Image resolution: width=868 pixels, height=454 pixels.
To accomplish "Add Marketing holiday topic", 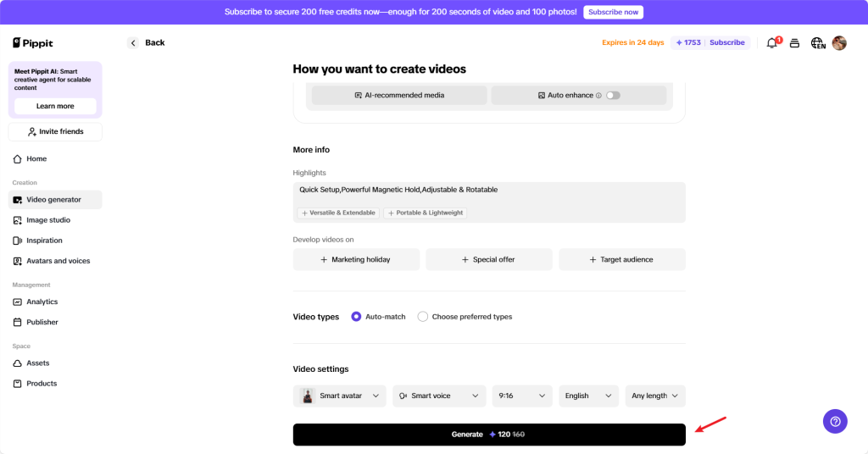I will click(x=356, y=259).
